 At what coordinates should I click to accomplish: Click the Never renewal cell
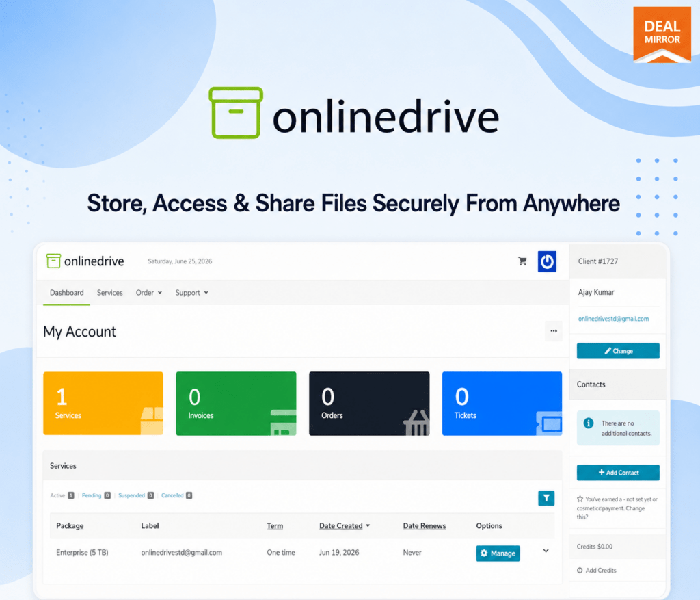pyautogui.click(x=412, y=553)
